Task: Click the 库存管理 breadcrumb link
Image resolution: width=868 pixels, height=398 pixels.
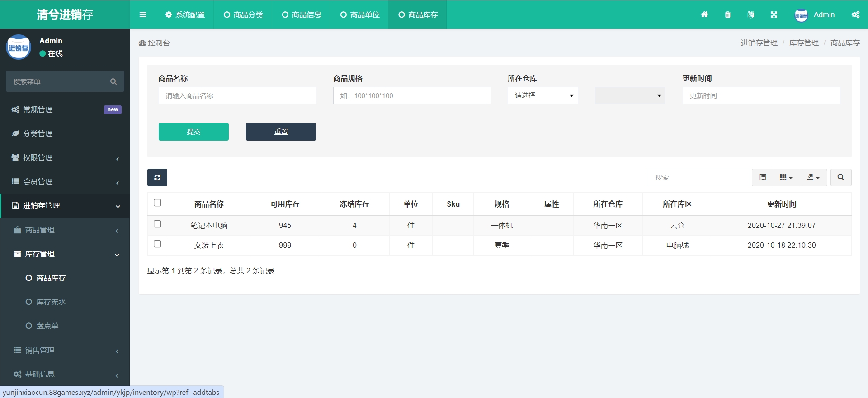Action: (x=804, y=43)
